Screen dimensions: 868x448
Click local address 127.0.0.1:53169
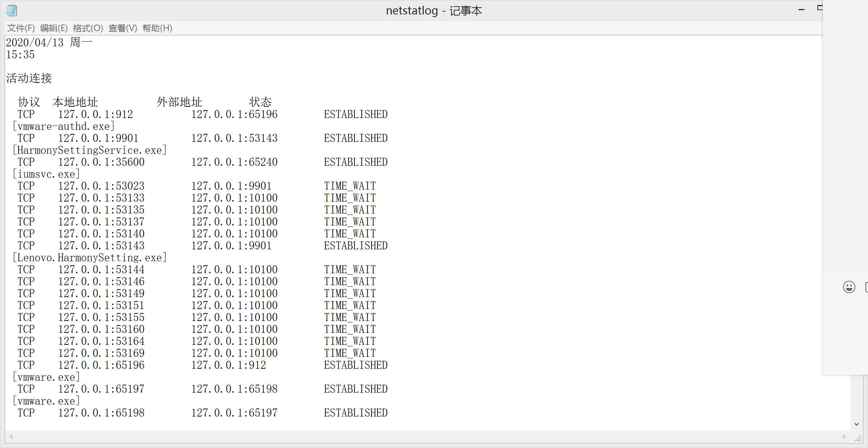pyautogui.click(x=101, y=353)
